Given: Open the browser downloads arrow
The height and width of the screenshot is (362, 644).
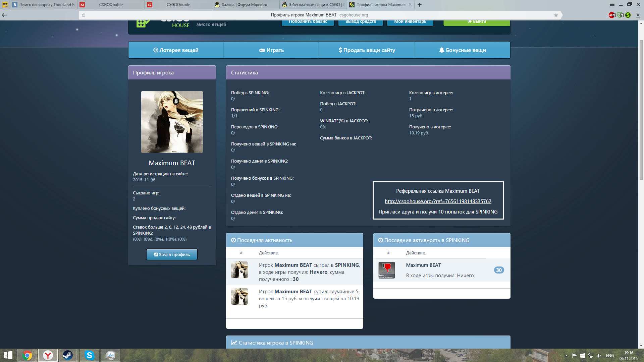Looking at the screenshot, I should tap(638, 15).
